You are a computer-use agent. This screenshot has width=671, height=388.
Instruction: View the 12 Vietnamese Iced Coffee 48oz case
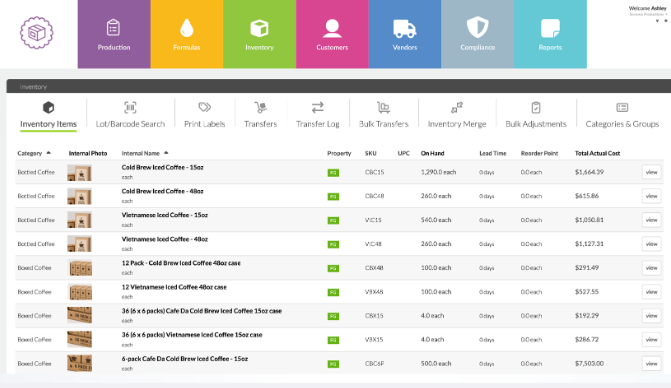(x=651, y=292)
